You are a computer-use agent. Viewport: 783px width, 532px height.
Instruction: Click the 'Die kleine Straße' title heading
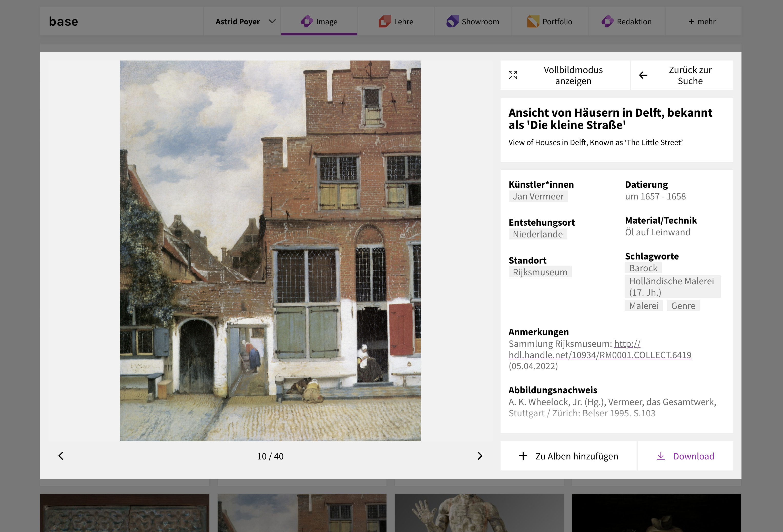[610, 119]
